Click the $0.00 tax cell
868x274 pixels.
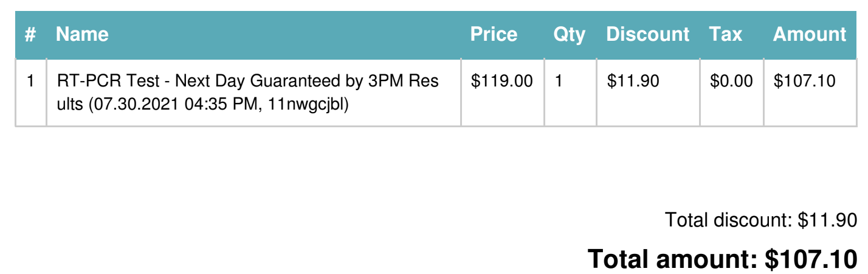[x=731, y=80]
